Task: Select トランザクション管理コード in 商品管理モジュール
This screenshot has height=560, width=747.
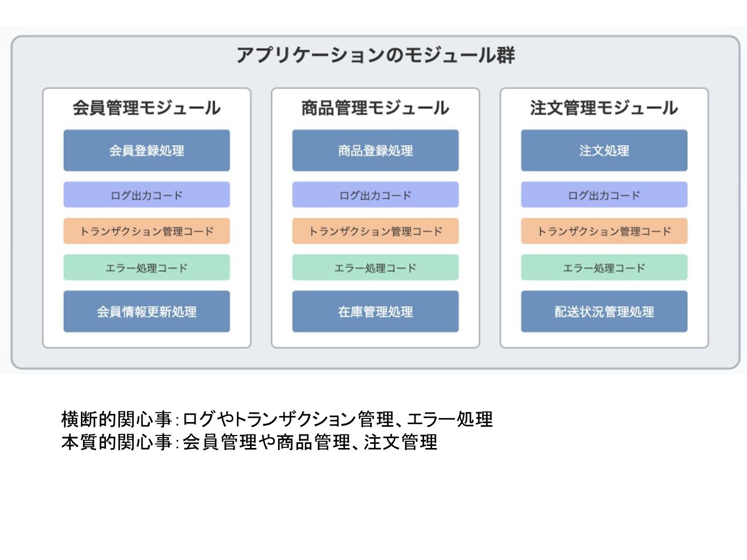Action: pos(376,231)
